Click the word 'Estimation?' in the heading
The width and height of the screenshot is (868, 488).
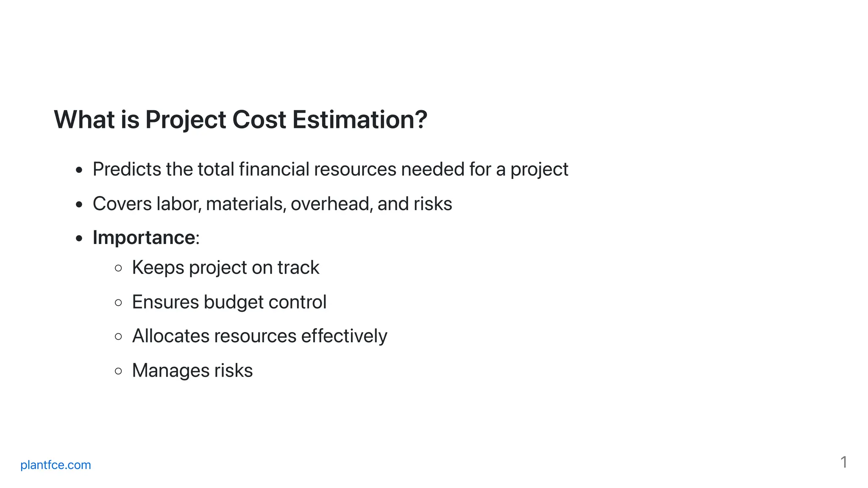(360, 120)
